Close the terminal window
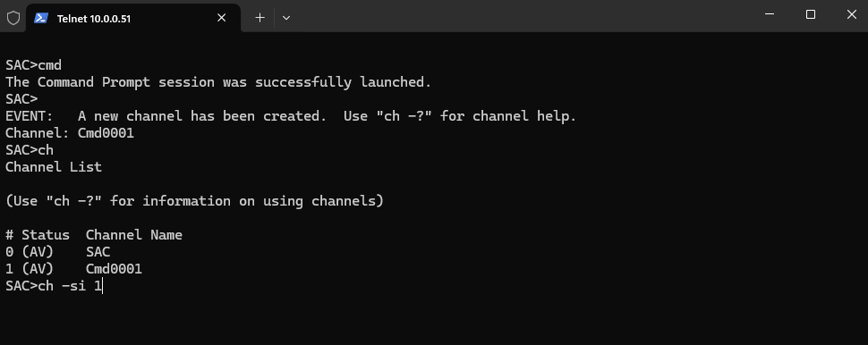 851,15
